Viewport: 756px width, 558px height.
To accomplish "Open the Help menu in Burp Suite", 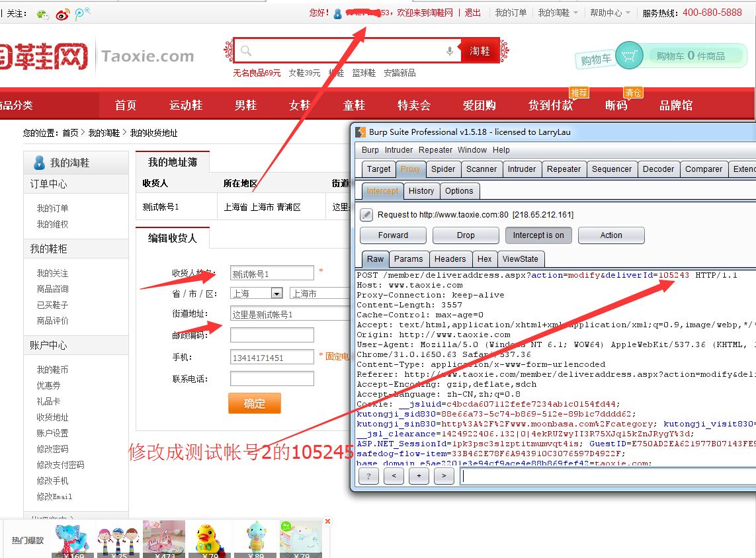I will click(501, 150).
